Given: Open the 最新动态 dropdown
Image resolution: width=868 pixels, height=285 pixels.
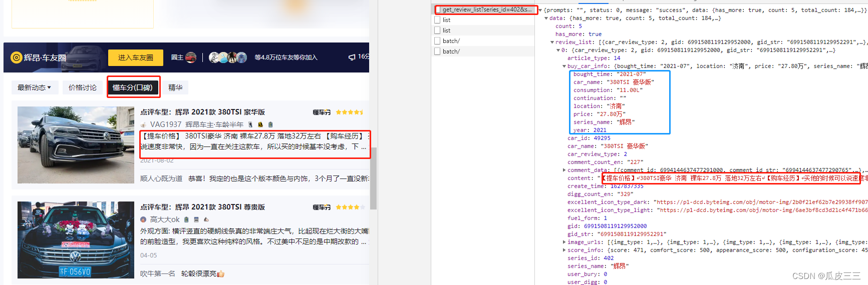Looking at the screenshot, I should point(34,87).
